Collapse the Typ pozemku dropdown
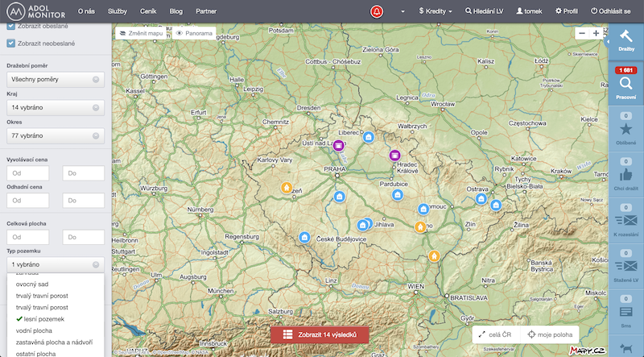 56,264
